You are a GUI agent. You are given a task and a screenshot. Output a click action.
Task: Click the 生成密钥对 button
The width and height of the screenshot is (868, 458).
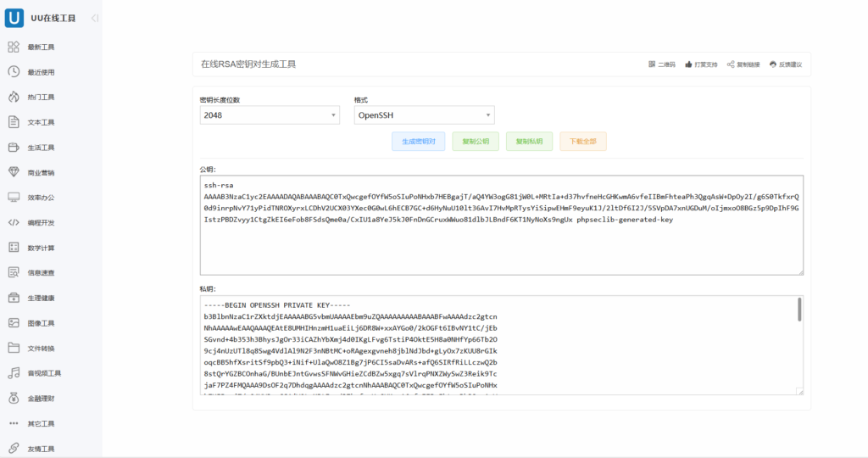[419, 142]
